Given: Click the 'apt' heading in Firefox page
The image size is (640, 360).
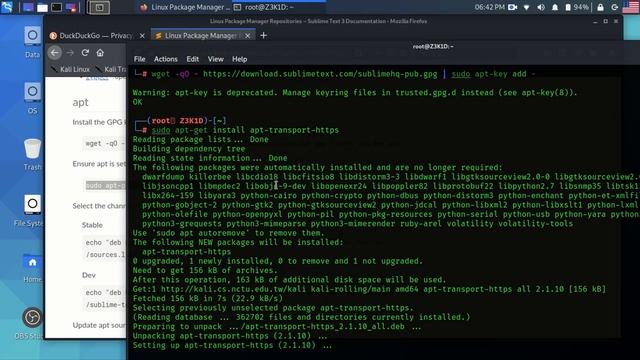Looking at the screenshot, I should click(x=80, y=102).
